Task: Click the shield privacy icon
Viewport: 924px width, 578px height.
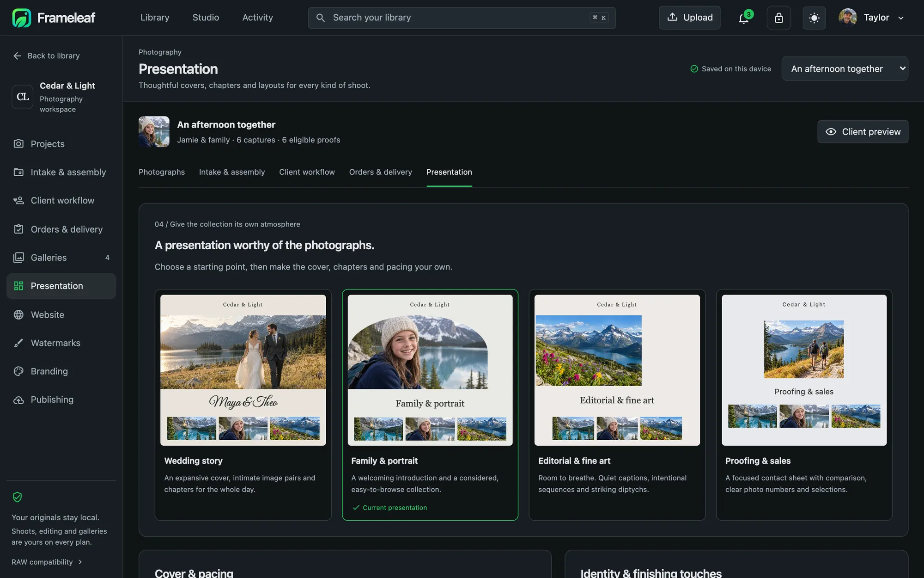Action: click(17, 497)
